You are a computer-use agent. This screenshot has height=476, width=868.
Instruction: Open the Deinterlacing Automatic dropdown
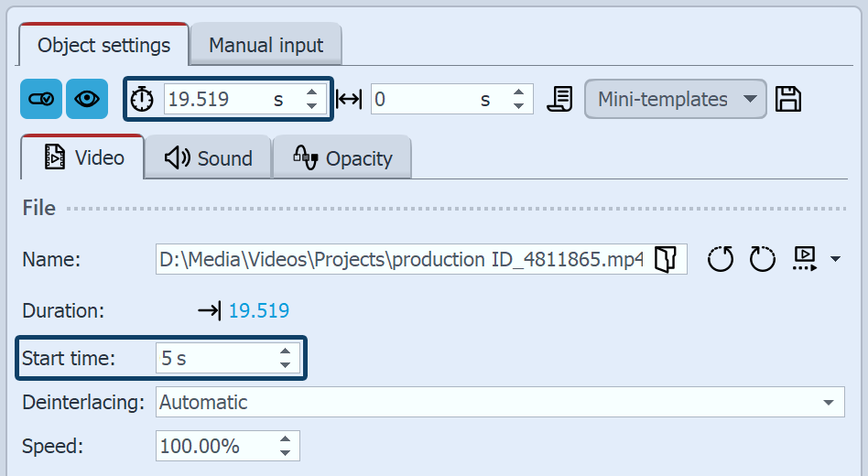point(501,402)
